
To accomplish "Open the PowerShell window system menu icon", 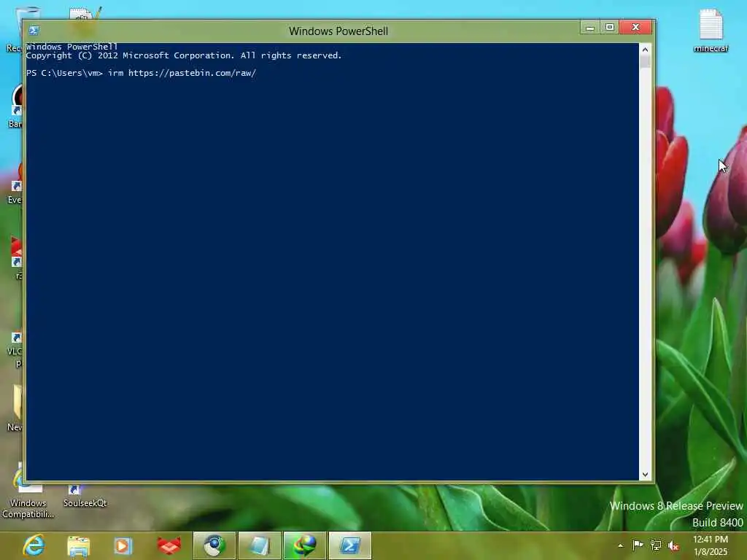I will point(34,31).
